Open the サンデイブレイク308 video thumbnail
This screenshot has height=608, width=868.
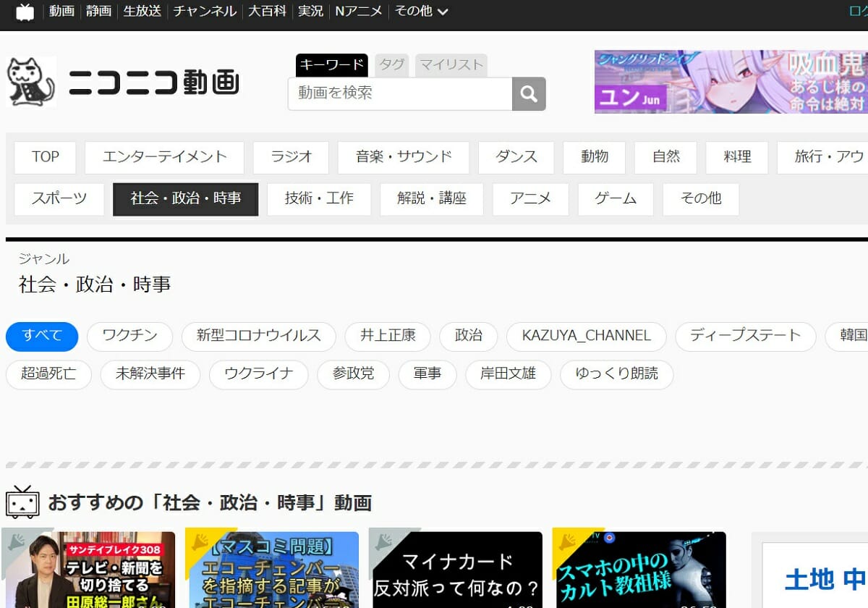point(88,570)
